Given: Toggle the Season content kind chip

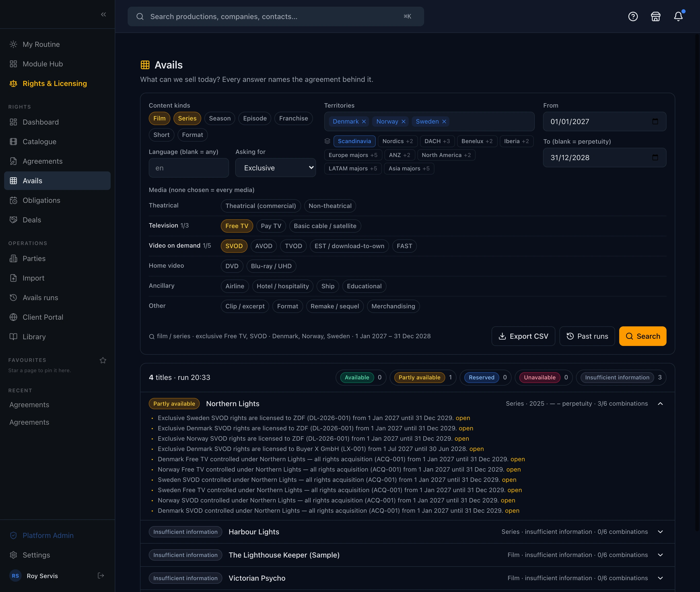Looking at the screenshot, I should tap(220, 118).
